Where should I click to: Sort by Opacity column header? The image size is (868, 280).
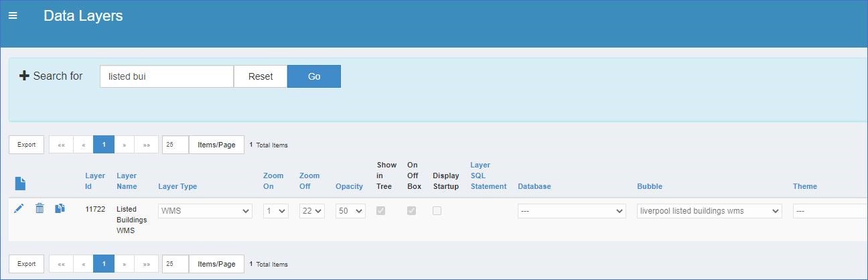pyautogui.click(x=349, y=186)
